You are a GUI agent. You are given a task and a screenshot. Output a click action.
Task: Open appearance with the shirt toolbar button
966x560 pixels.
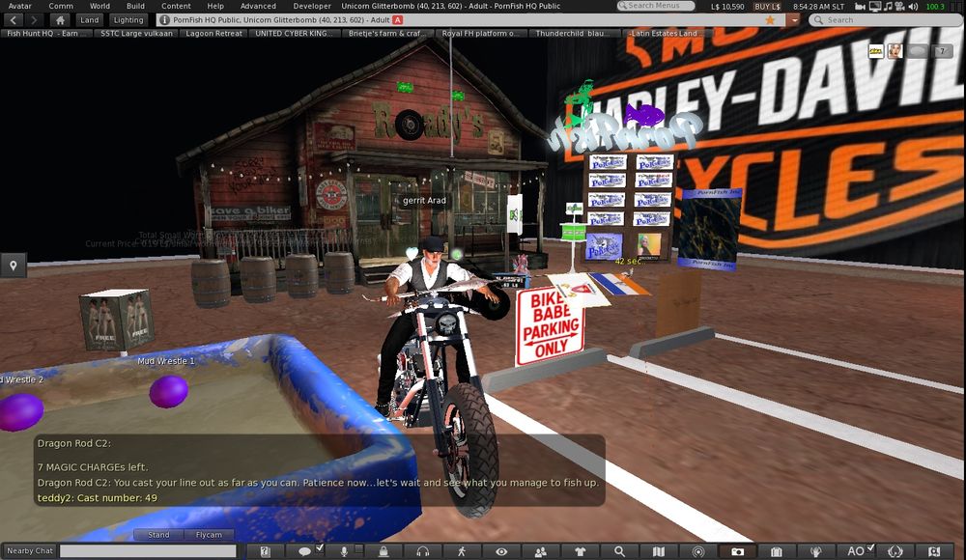click(580, 551)
